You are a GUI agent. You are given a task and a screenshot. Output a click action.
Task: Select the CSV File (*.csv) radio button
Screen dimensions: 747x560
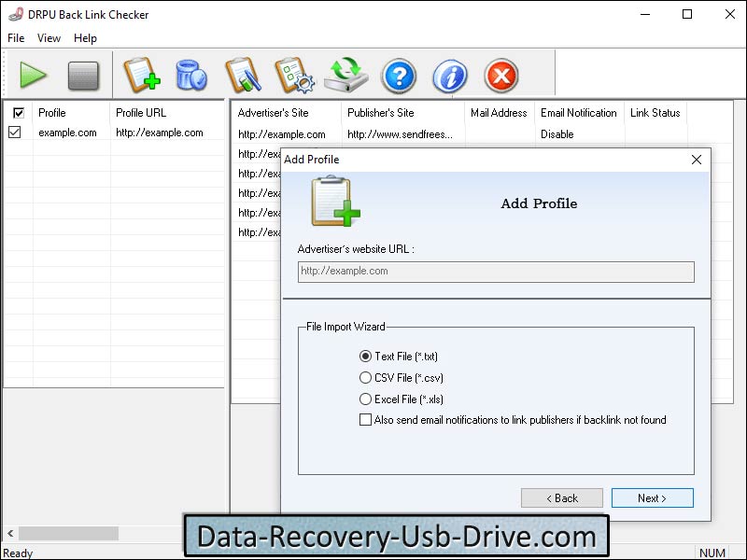pyautogui.click(x=365, y=378)
